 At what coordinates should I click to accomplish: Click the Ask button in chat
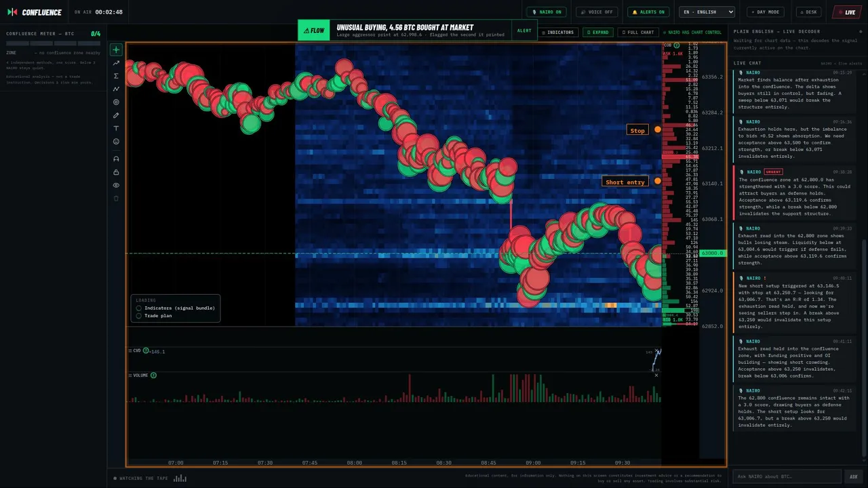tap(853, 476)
